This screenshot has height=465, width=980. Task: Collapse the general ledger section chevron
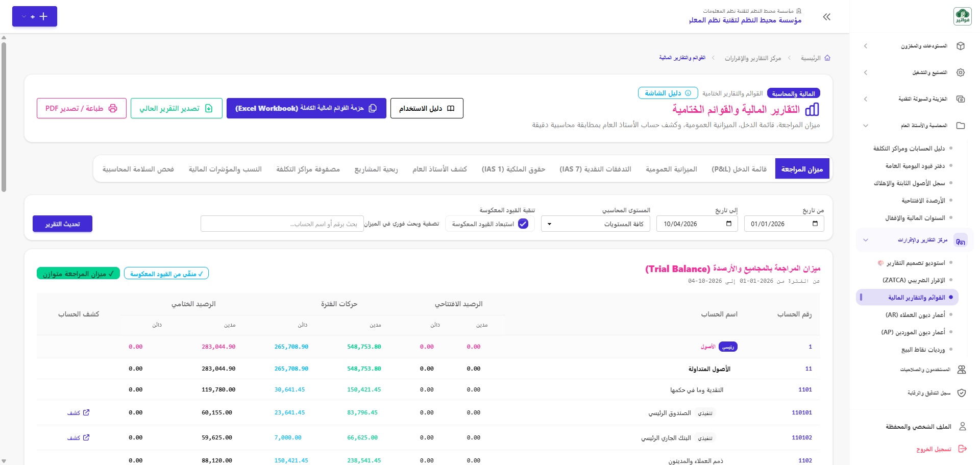(x=866, y=126)
